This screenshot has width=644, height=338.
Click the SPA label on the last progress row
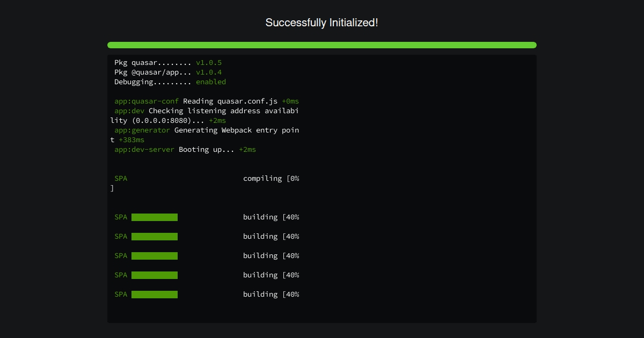pyautogui.click(x=120, y=294)
